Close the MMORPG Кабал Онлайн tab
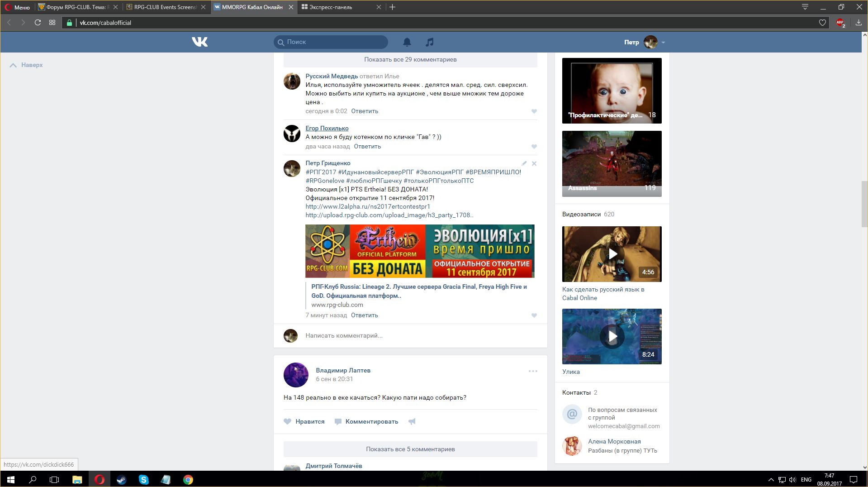 pyautogui.click(x=291, y=7)
